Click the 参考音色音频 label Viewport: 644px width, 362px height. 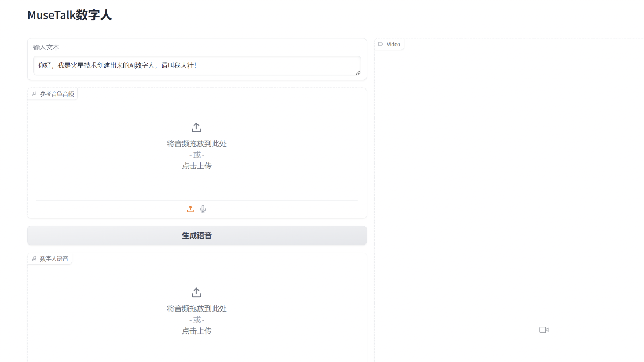(x=57, y=94)
